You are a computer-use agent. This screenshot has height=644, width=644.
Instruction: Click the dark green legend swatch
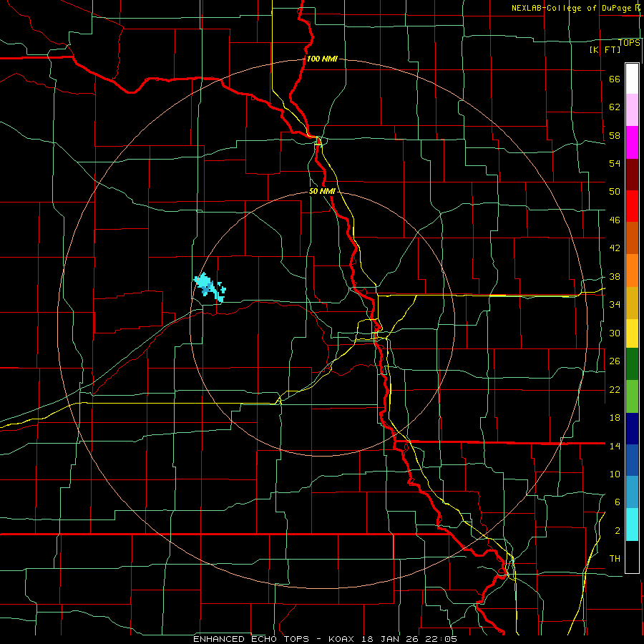point(632,364)
